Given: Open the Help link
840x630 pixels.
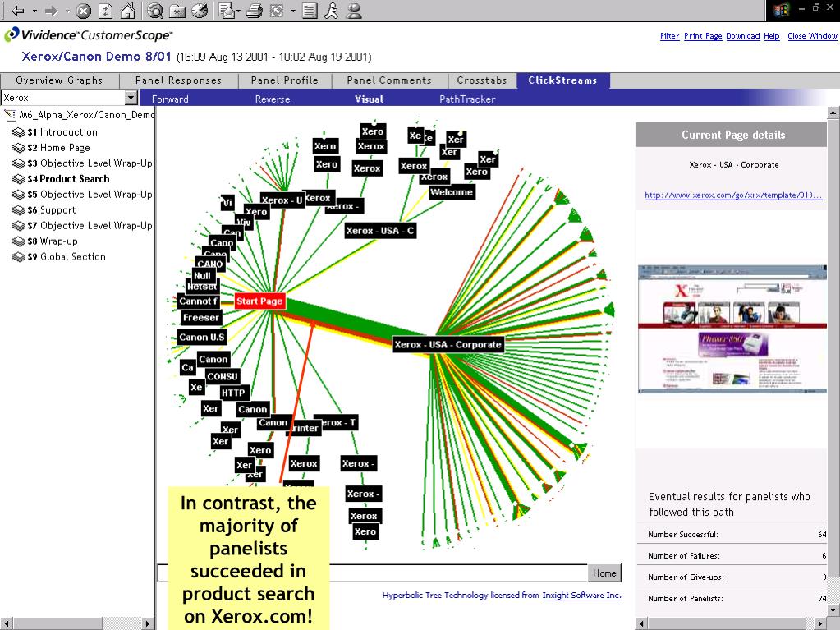Looking at the screenshot, I should (771, 36).
